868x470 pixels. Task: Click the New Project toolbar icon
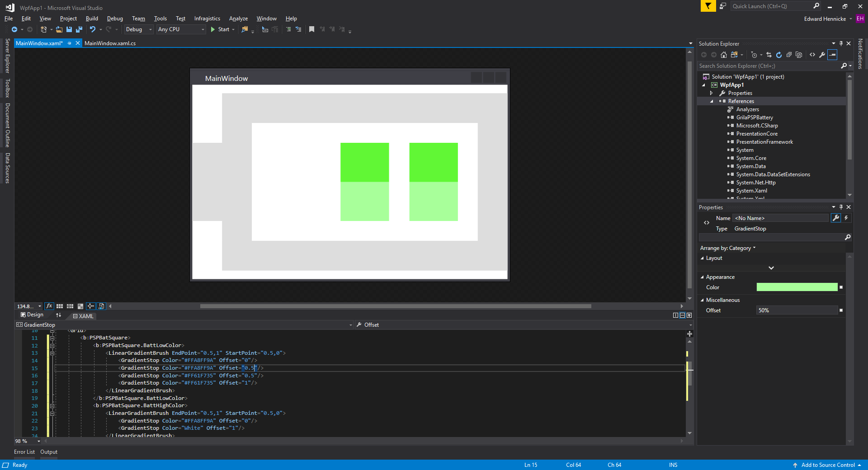pyautogui.click(x=43, y=29)
